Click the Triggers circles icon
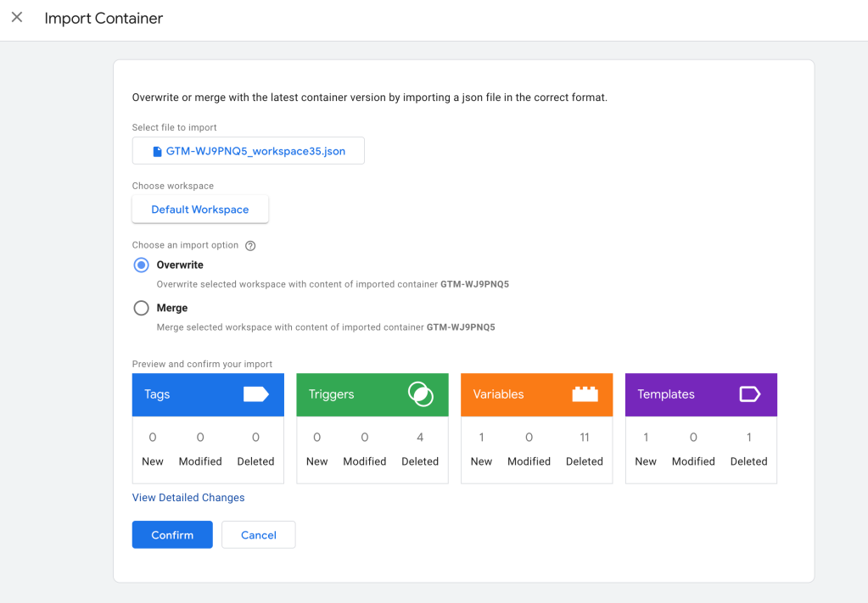The image size is (868, 603). [x=420, y=394]
